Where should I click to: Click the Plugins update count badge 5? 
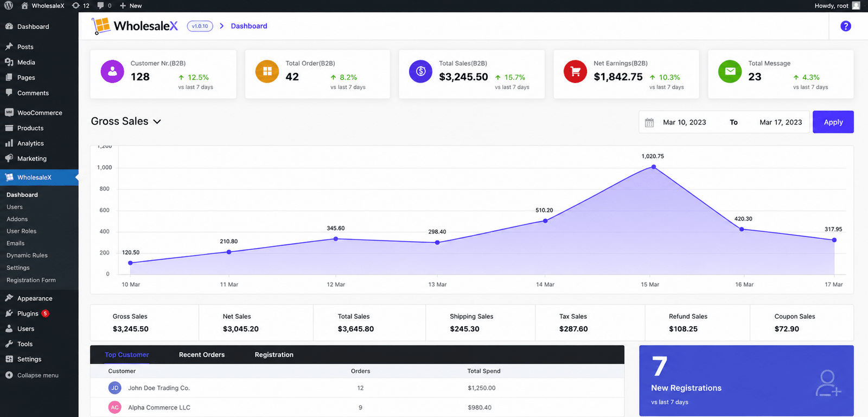46,313
